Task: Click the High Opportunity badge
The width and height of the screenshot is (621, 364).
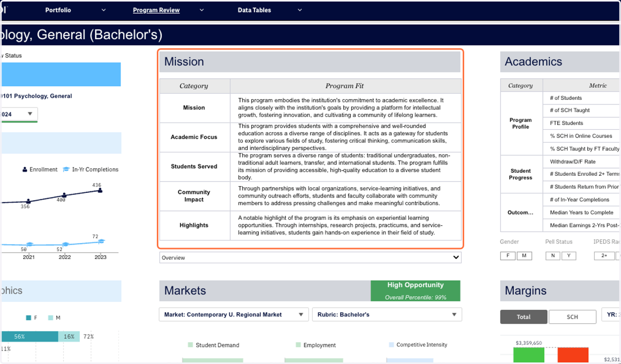Action: pos(416,291)
